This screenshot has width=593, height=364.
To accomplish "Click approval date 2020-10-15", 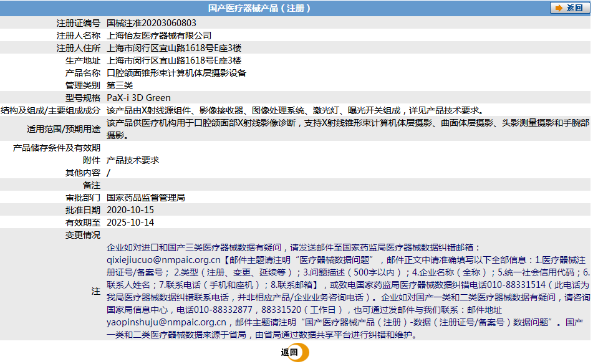I will (130, 210).
